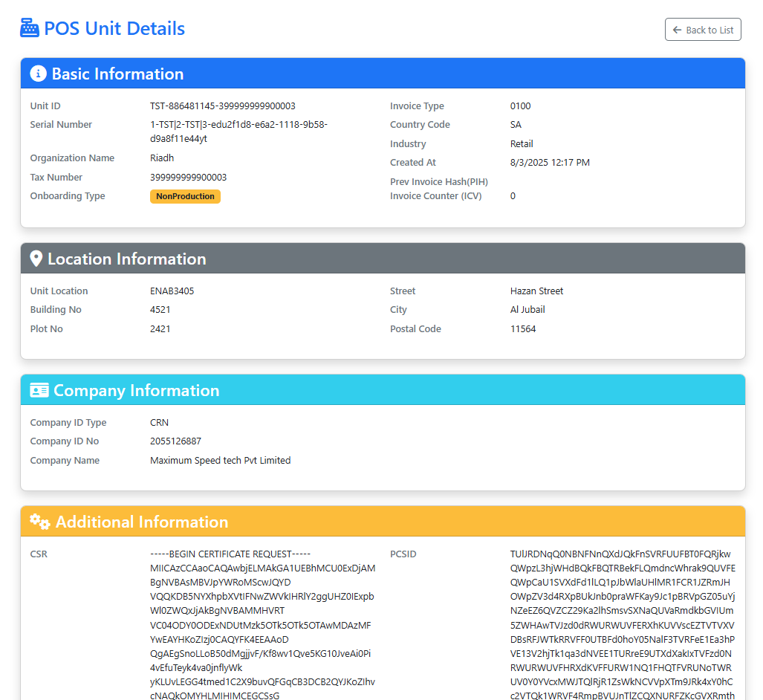Image resolution: width=763 pixels, height=700 pixels.
Task: Click the Back to List button
Action: [702, 30]
